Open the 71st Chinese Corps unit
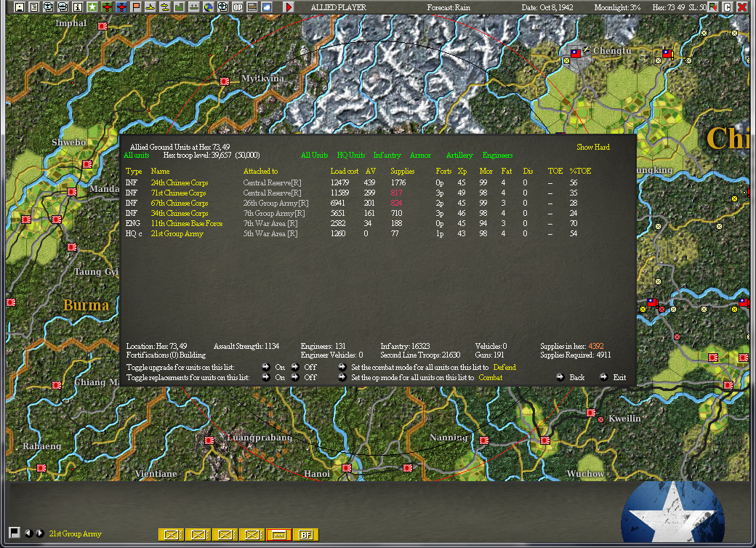 click(x=178, y=193)
